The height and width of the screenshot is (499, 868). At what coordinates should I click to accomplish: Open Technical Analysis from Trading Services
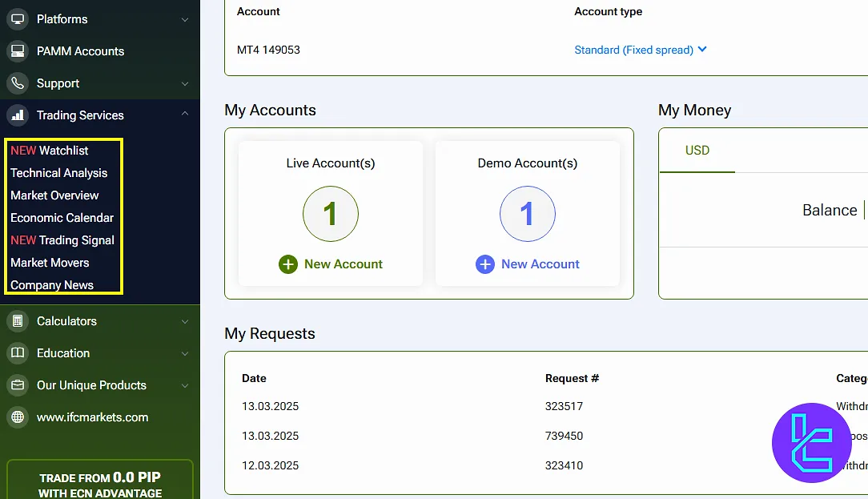(x=58, y=173)
